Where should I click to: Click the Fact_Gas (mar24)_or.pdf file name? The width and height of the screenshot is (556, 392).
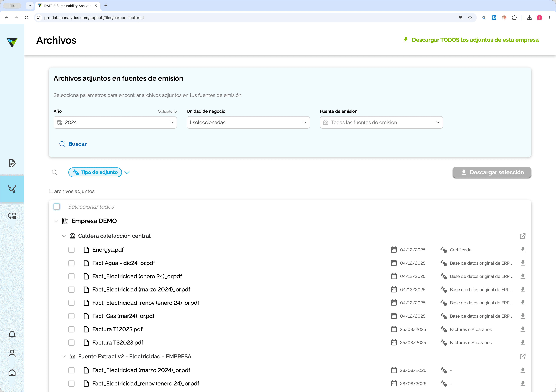[x=124, y=316]
